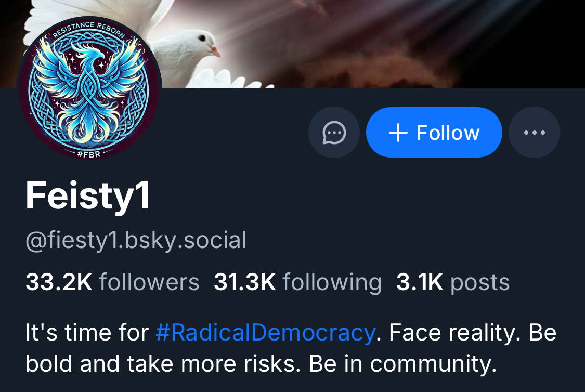This screenshot has width=585, height=392.
Task: Click the #RadicalDemocracy hashtag link
Action: click(265, 333)
